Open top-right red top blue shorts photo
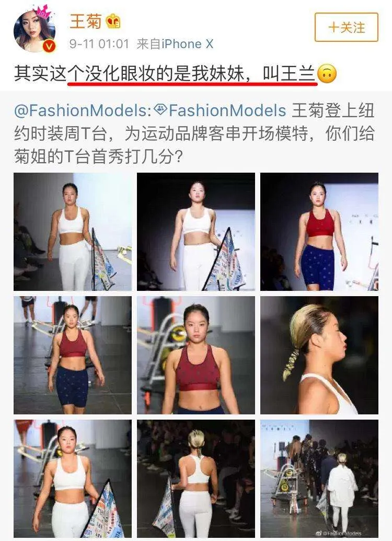The image size is (392, 541). 319,231
